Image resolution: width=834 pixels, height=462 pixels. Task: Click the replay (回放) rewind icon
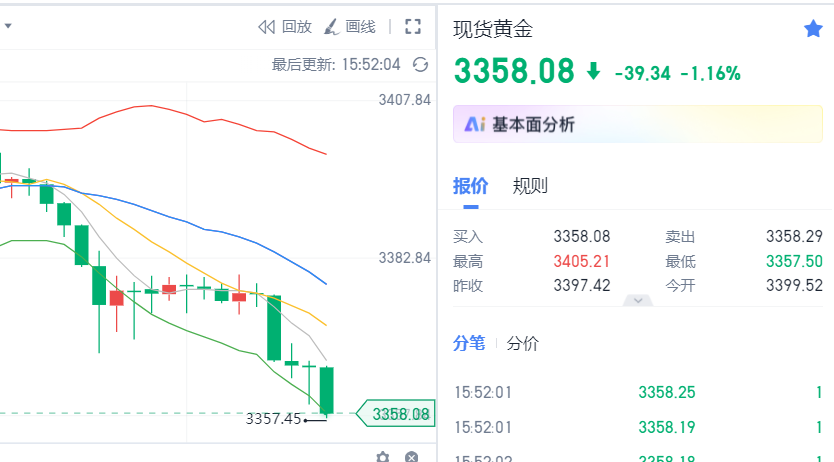click(x=266, y=27)
